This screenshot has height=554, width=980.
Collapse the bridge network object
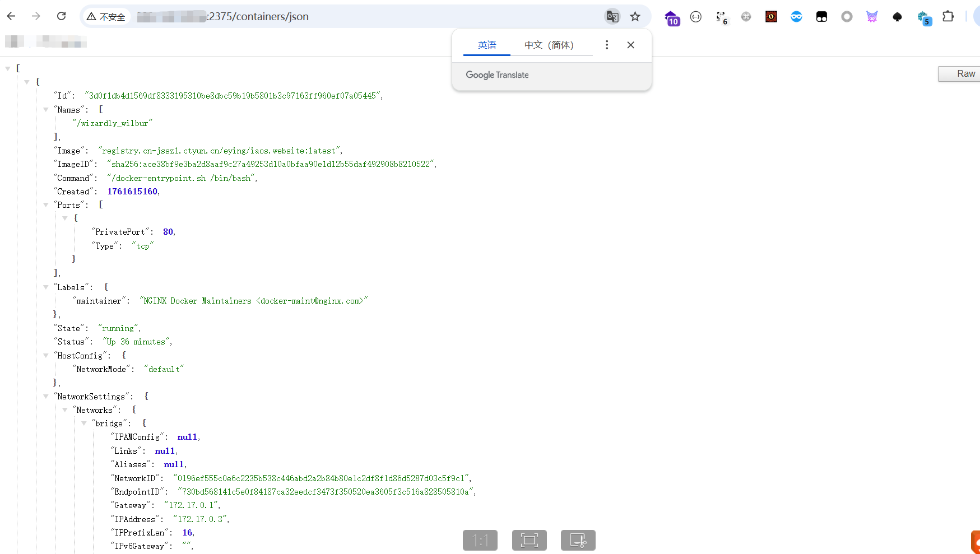coord(84,423)
